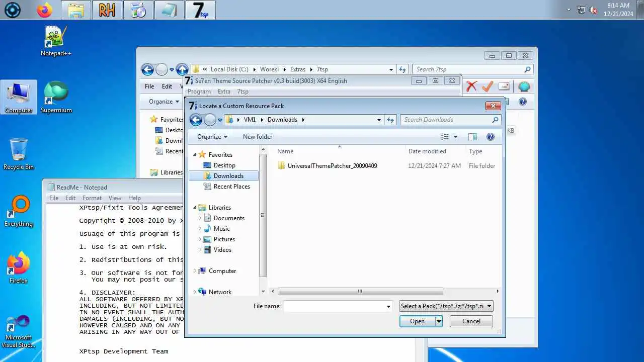Sort by Date modified column
The height and width of the screenshot is (362, 644).
tap(427, 151)
